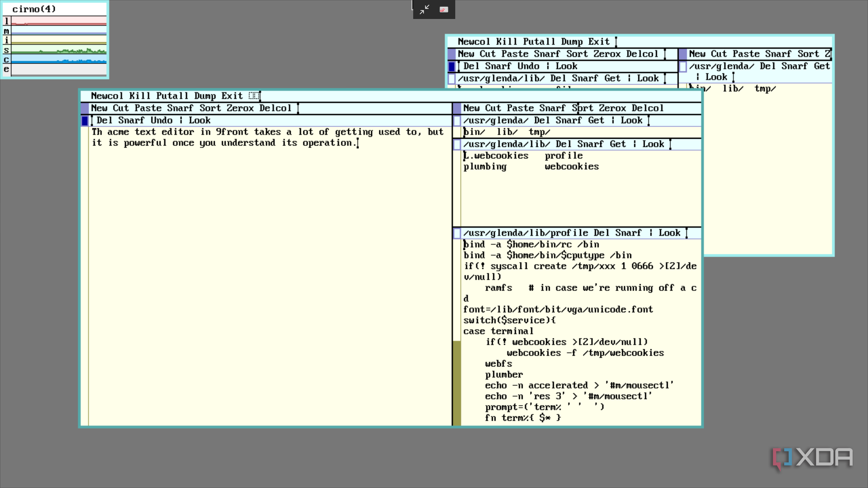Click right column layout box in back acme window
This screenshot has width=868, height=488.
pos(683,54)
